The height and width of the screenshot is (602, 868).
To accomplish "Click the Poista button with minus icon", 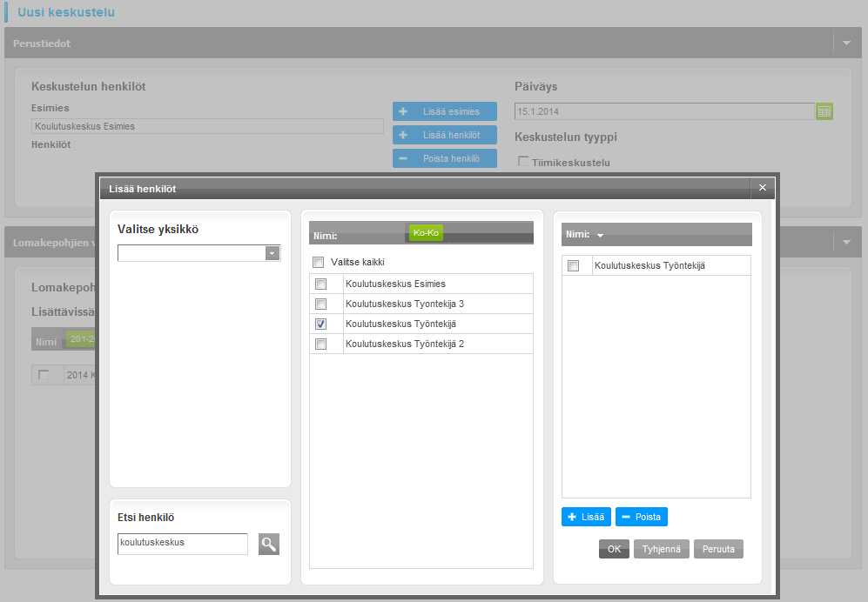I will point(642,517).
